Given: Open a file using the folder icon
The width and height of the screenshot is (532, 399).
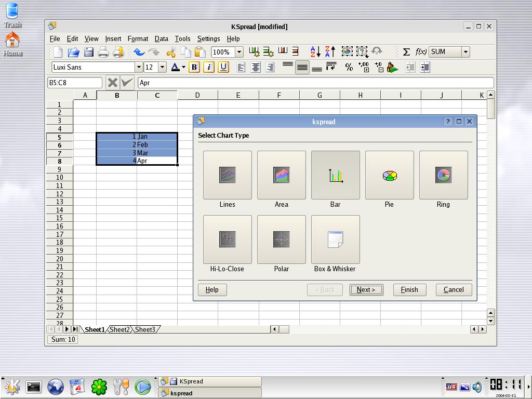Looking at the screenshot, I should pos(73,52).
